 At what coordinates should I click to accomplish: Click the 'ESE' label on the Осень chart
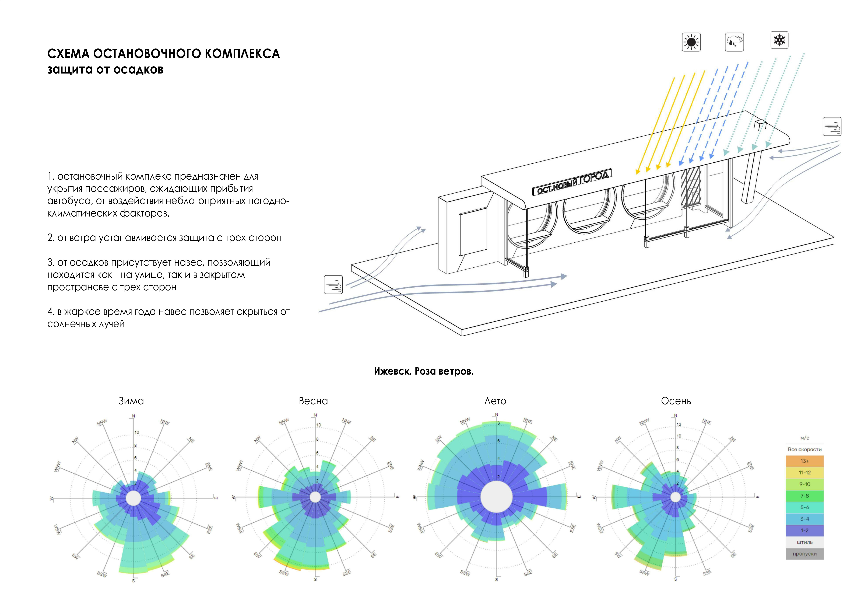point(751,528)
